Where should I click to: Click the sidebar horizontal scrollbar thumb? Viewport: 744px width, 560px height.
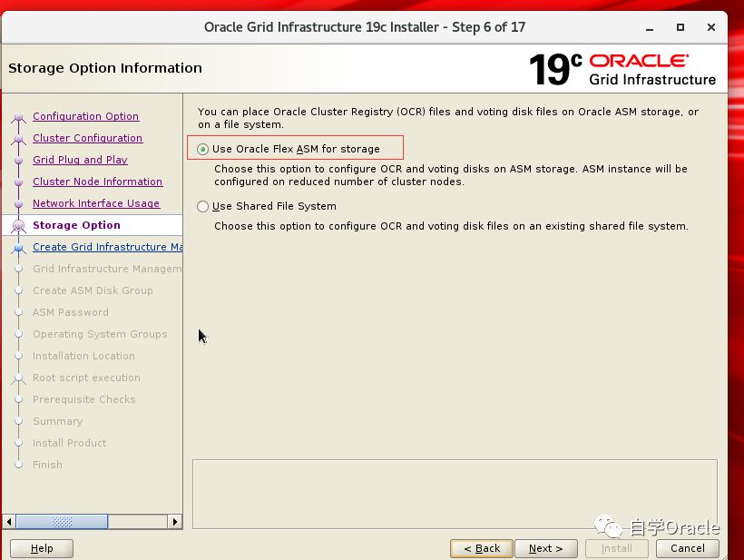tap(62, 522)
